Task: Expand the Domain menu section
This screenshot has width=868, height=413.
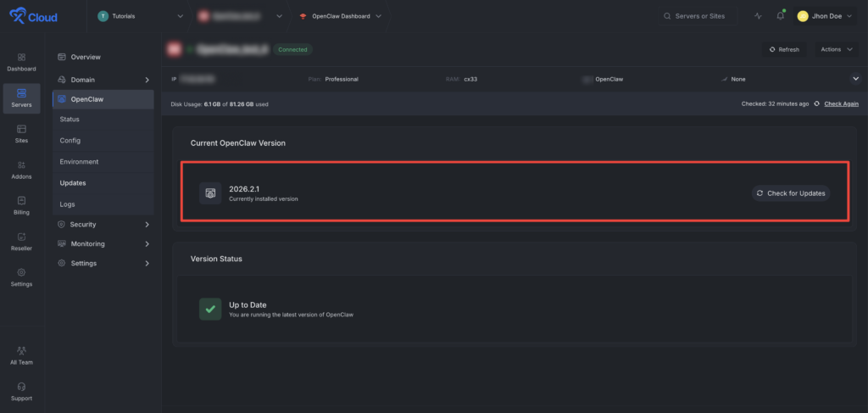Action: click(103, 80)
